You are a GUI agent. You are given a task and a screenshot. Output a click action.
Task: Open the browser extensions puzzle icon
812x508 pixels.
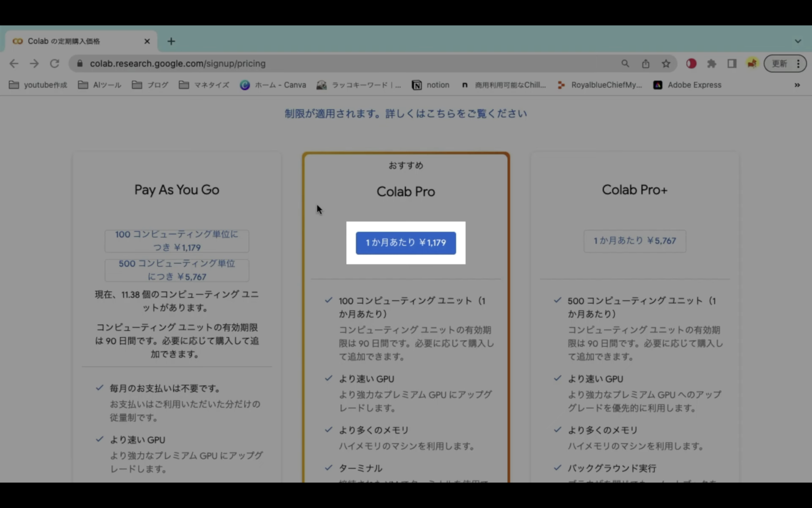click(x=712, y=63)
